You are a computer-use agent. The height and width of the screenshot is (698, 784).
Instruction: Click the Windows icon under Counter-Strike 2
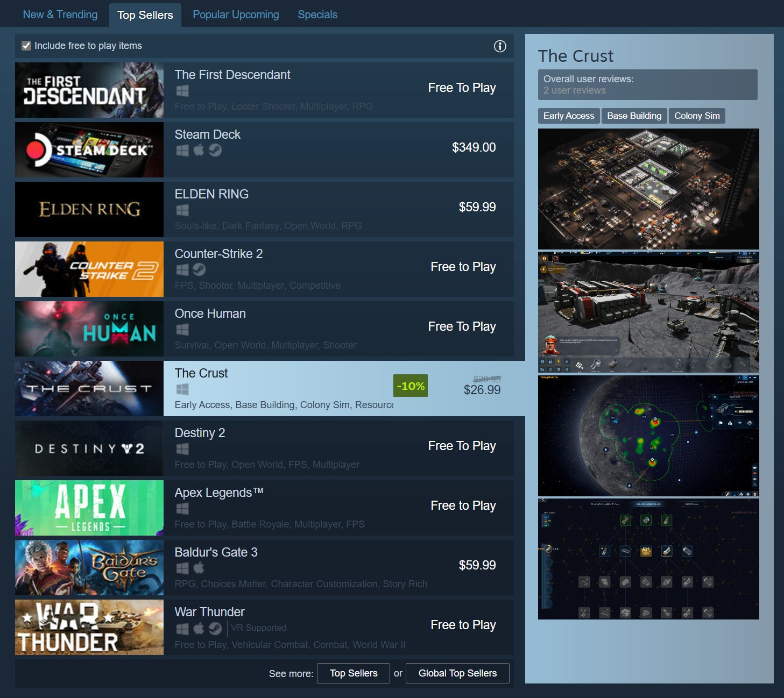click(x=182, y=269)
